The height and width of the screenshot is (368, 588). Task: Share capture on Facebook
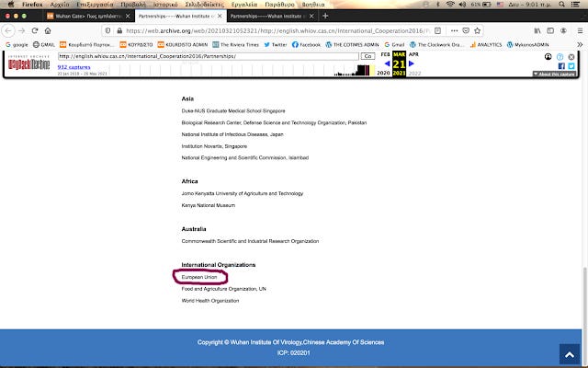click(x=561, y=66)
